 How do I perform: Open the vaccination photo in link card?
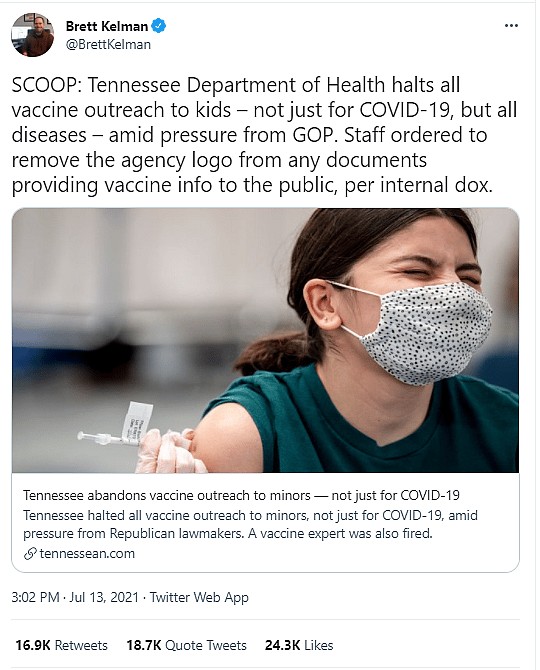(265, 340)
